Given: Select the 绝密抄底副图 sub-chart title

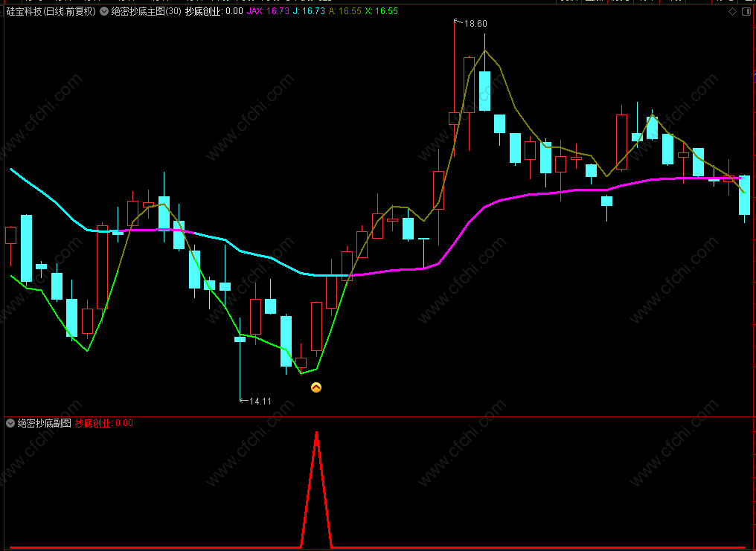Looking at the screenshot, I should pos(45,423).
